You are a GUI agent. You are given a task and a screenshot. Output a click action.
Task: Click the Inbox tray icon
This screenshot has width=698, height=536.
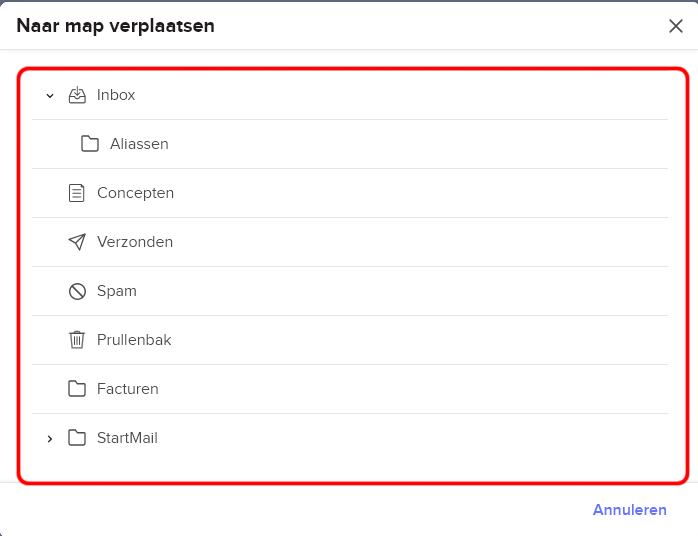point(77,95)
